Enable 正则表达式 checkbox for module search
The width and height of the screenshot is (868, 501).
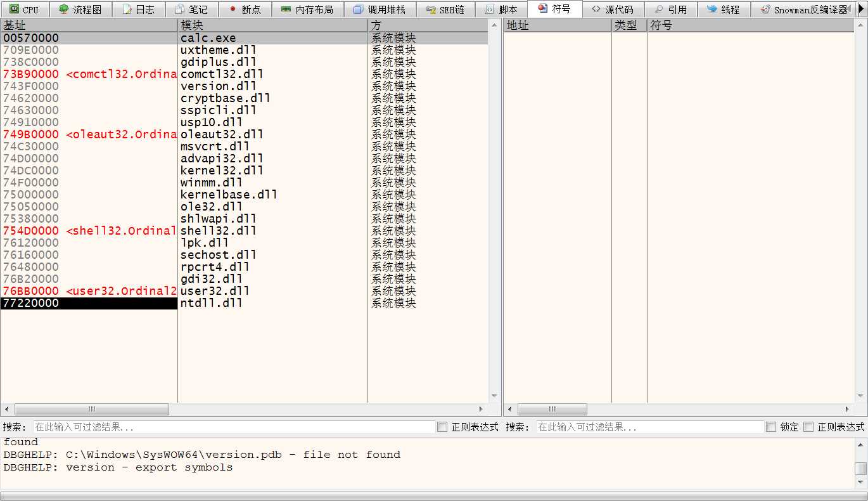442,427
